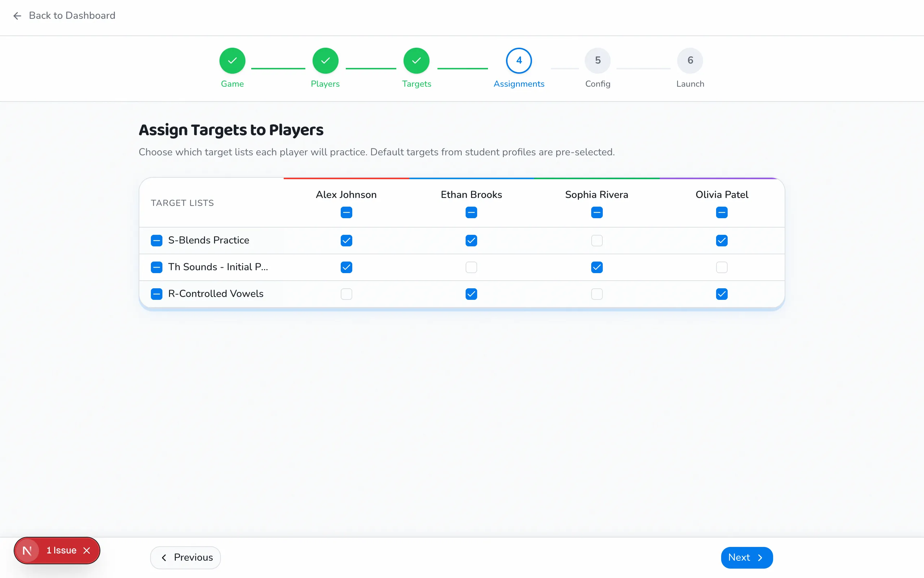The width and height of the screenshot is (924, 578).
Task: Jump to step 6 Launch
Action: tap(690, 60)
